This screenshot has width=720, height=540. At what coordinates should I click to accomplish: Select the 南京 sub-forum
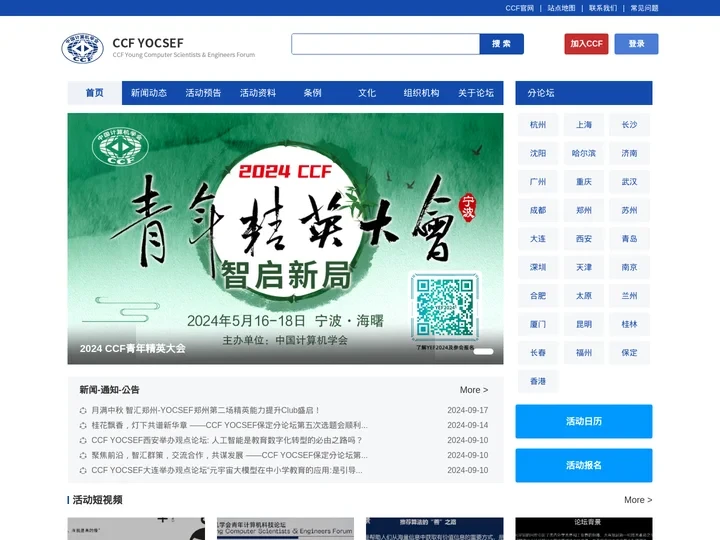click(x=630, y=267)
